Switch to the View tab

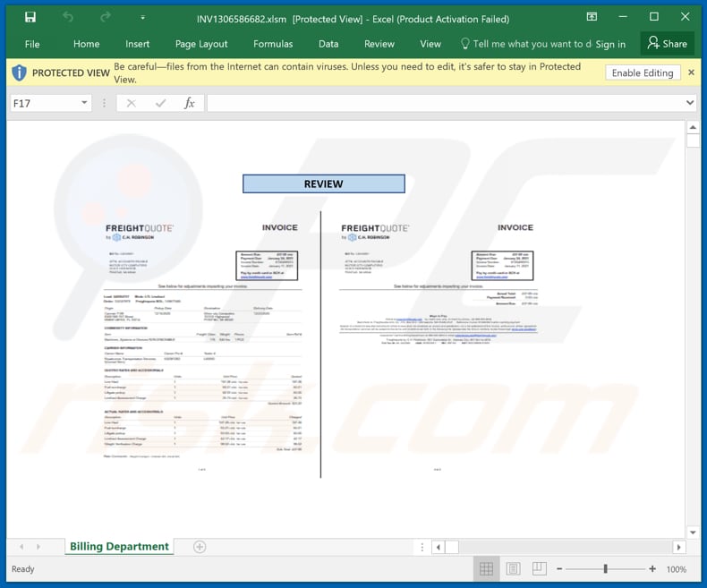point(430,44)
